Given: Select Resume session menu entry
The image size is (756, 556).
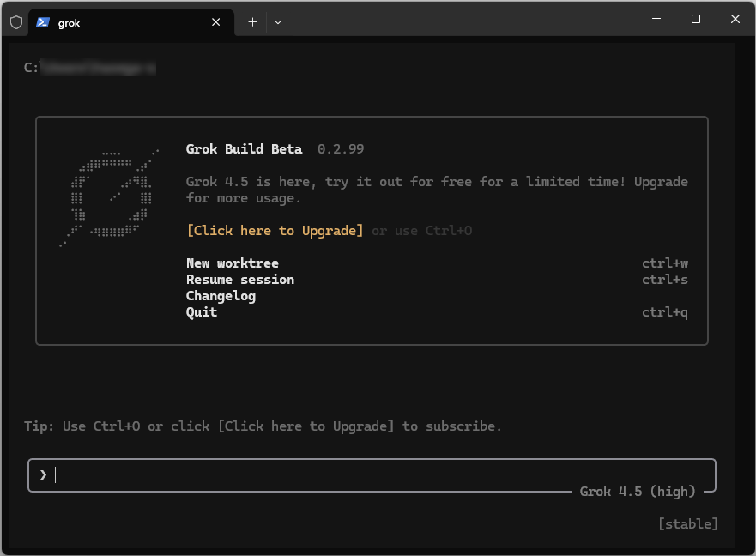Looking at the screenshot, I should 240,280.
